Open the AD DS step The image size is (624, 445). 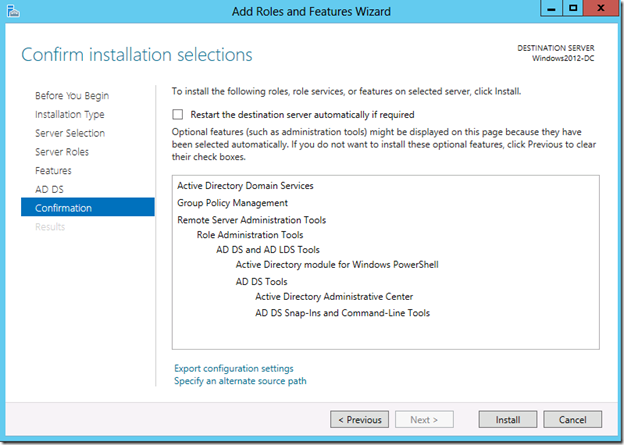[49, 189]
